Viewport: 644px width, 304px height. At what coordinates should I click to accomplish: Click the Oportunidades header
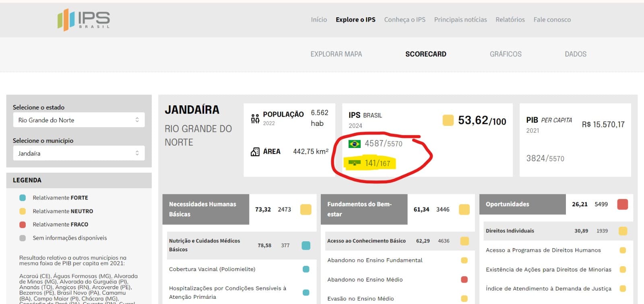522,204
